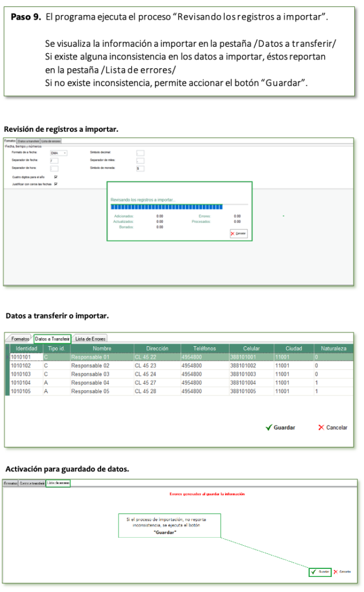The width and height of the screenshot is (364, 592).
Task: Toggle 'Justificar con ceros las fechas' checkbox
Action: [56, 184]
